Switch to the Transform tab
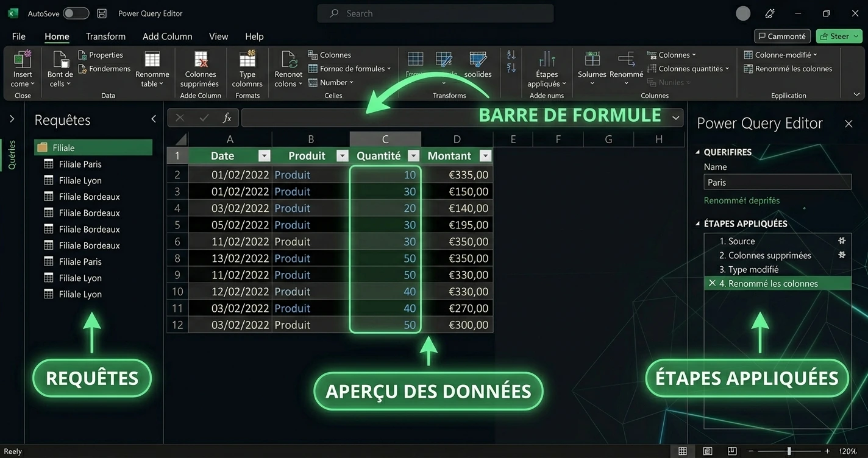The image size is (868, 458). [x=105, y=37]
